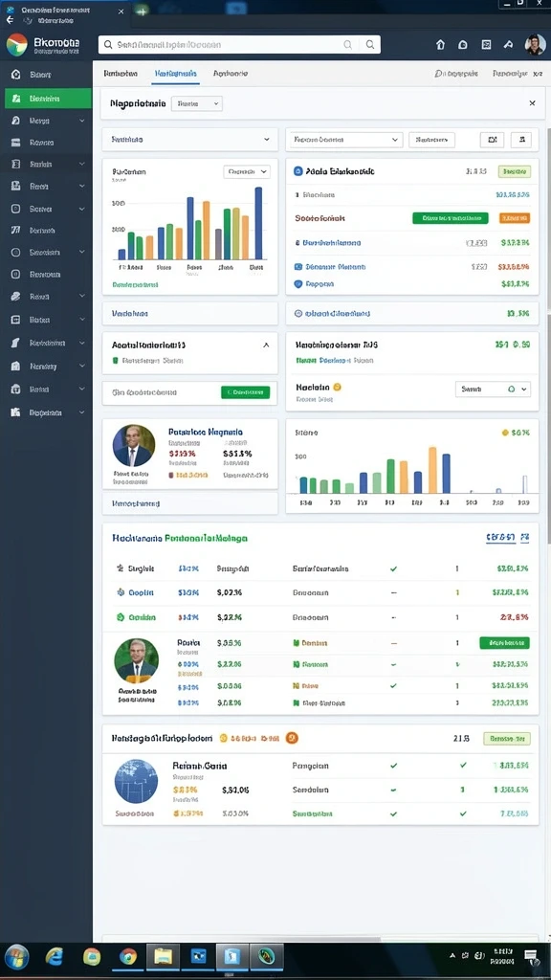The height and width of the screenshot is (980, 551).
Task: Open the user avatar in the top header
Action: (535, 44)
